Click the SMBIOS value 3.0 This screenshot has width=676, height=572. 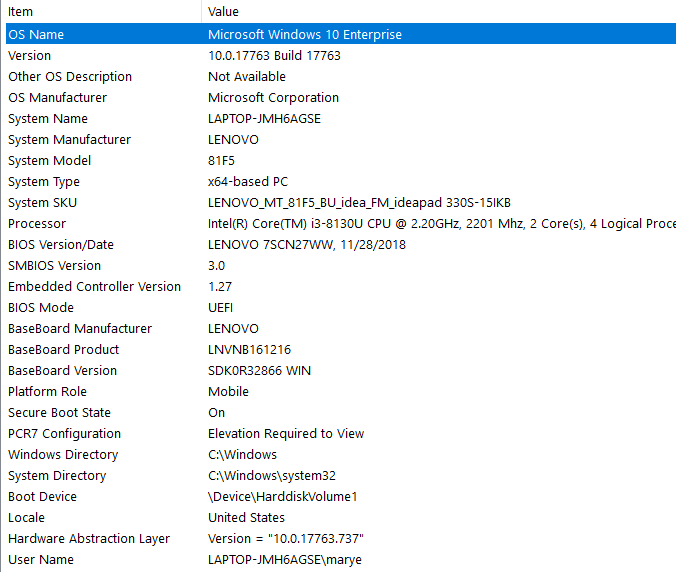(216, 266)
